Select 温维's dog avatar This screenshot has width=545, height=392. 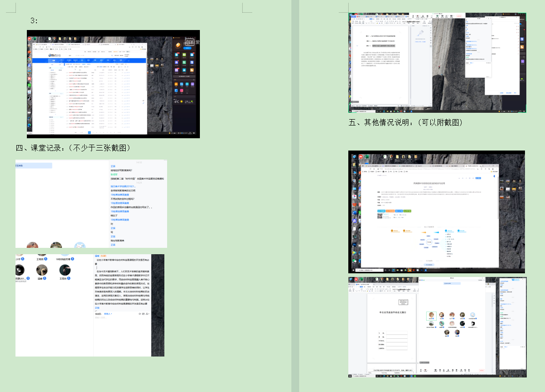41,270
